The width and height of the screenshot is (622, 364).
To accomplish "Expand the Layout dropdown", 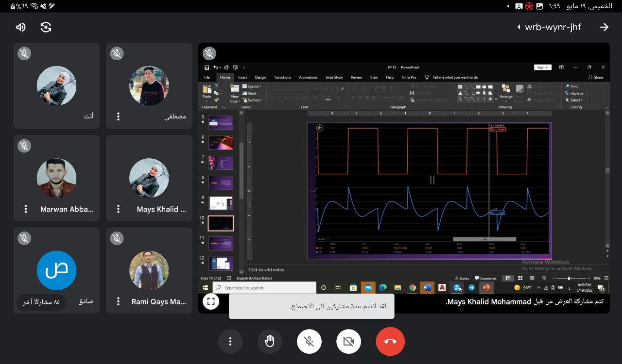I will pyautogui.click(x=252, y=86).
